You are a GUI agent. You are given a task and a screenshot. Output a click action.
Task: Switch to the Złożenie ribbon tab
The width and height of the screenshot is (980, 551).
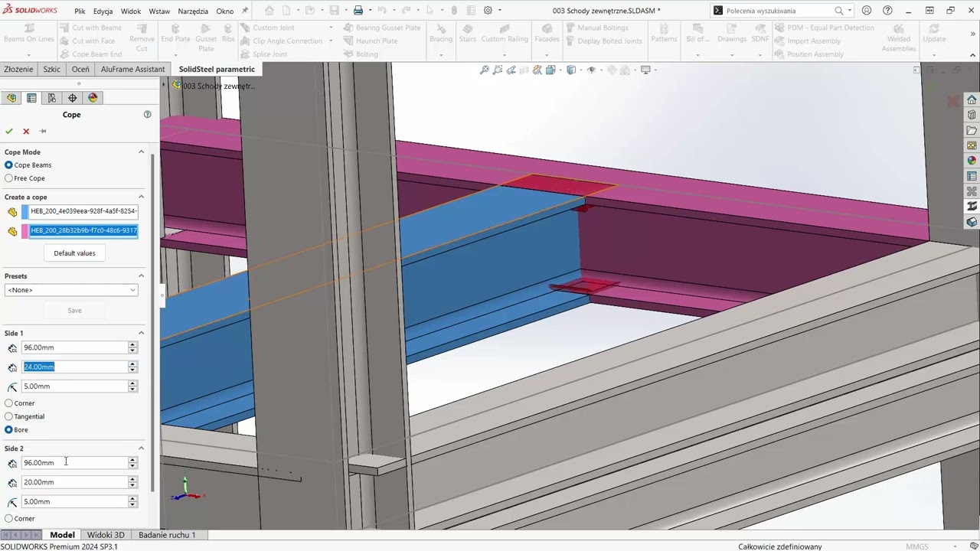[18, 69]
